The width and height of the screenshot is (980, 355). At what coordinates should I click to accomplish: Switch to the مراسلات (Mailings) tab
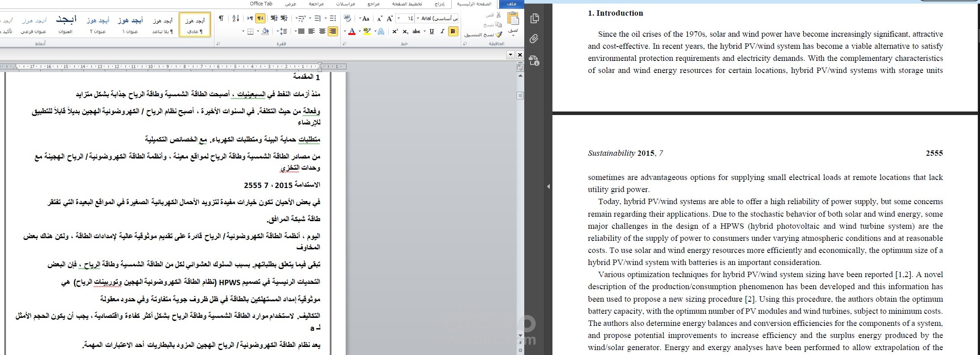(x=346, y=4)
